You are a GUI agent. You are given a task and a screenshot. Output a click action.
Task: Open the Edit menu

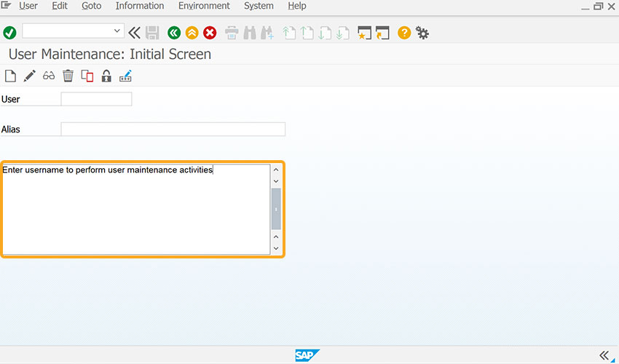pos(60,6)
